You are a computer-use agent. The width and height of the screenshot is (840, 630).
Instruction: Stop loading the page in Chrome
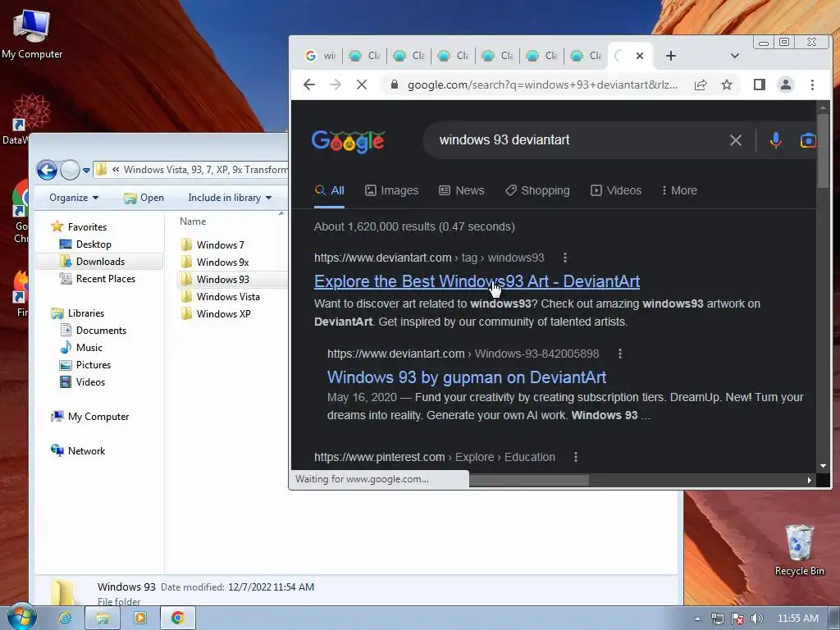(362, 84)
